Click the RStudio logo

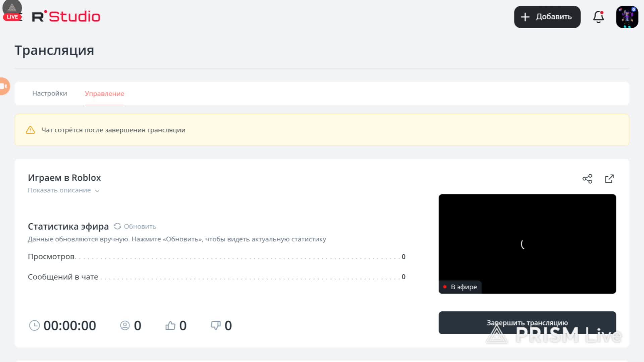66,16
